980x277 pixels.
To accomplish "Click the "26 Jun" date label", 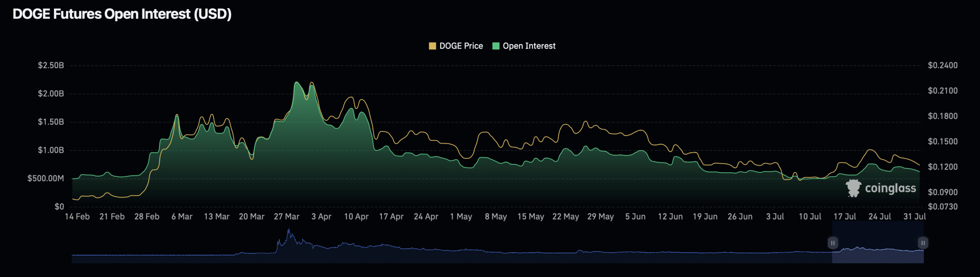I will 740,217.
